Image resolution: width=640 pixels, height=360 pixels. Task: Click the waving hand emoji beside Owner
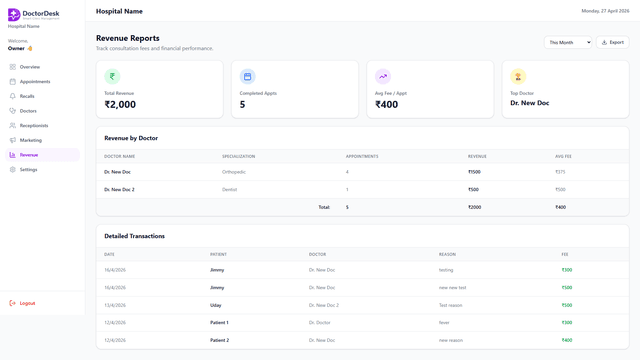[x=30, y=49]
